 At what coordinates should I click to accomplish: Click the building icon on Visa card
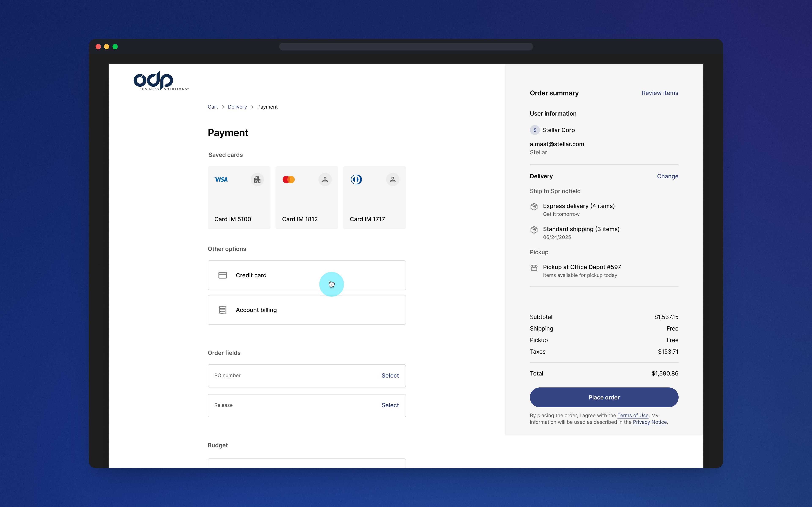[257, 180]
